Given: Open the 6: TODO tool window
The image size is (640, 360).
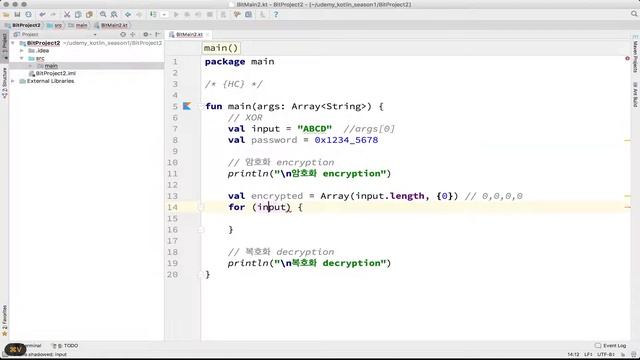Looking at the screenshot, I should point(65,346).
